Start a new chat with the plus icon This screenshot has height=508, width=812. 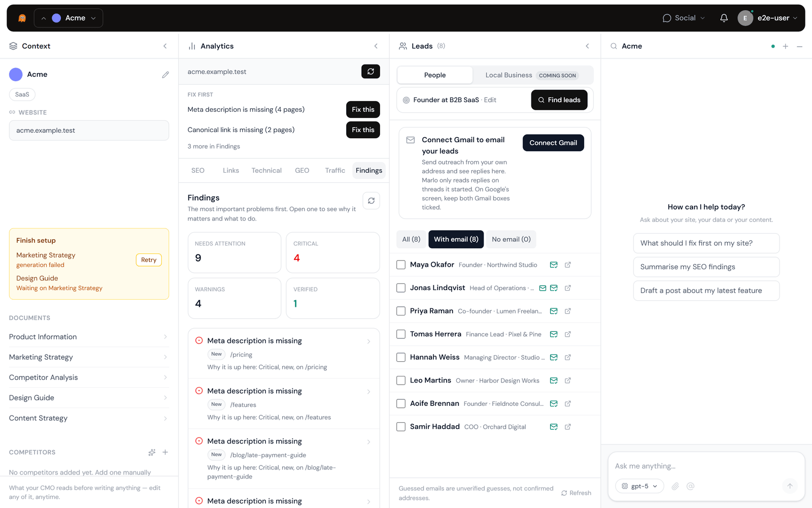786,46
